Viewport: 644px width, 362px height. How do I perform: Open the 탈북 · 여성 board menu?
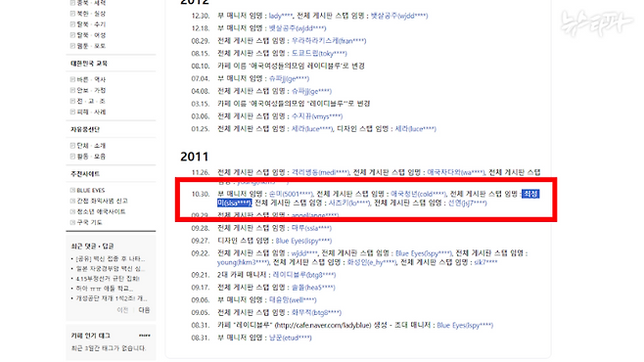click(91, 35)
